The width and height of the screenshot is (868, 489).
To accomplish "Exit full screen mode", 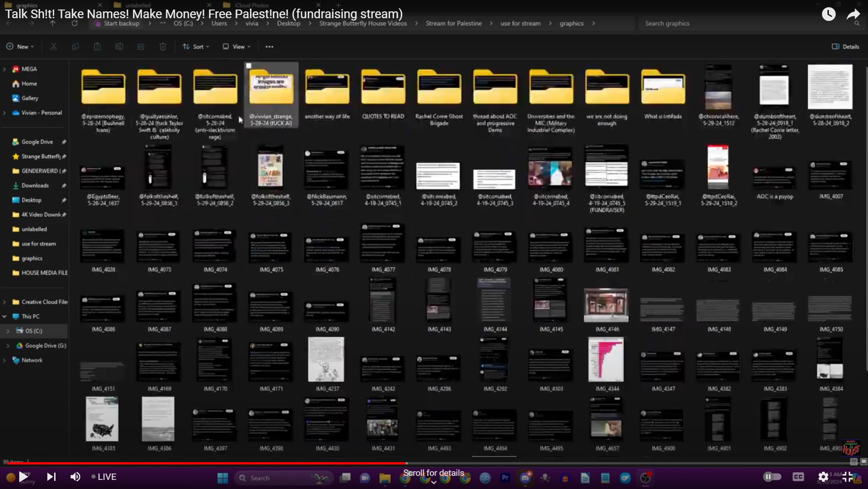I will point(847,476).
